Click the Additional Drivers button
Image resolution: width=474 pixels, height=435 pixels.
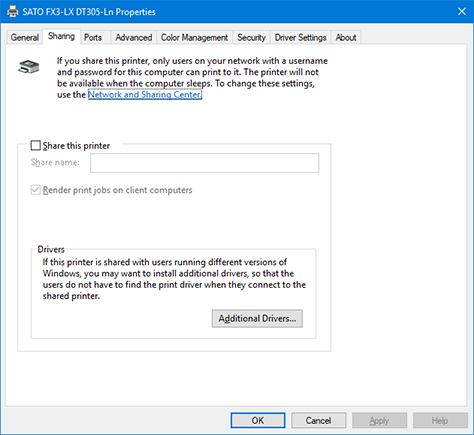[x=257, y=318]
